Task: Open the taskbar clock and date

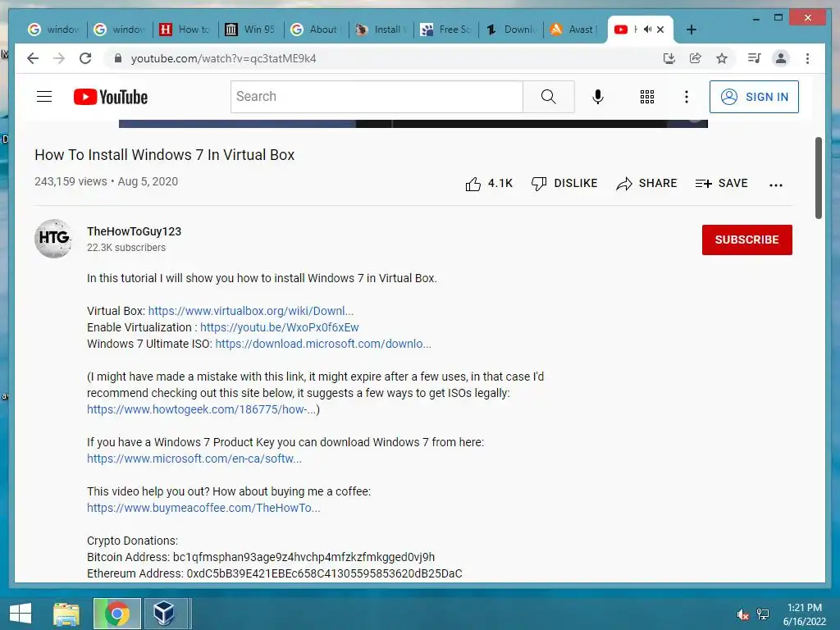Action: pos(804,614)
